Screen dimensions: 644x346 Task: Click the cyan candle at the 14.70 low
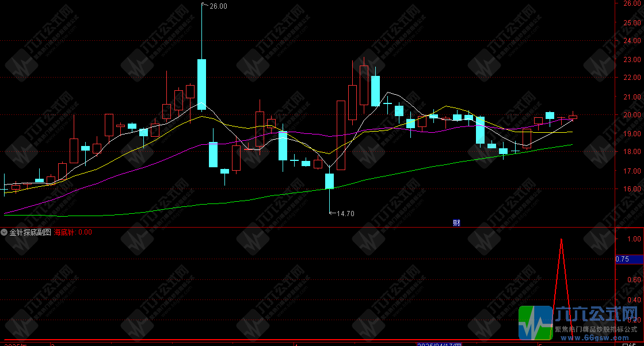click(x=329, y=181)
